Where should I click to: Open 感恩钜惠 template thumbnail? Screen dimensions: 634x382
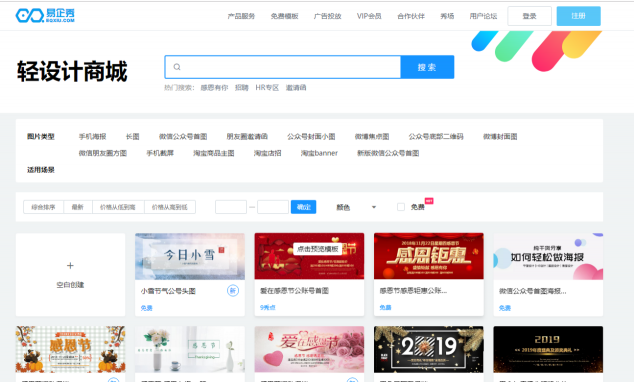(429, 256)
